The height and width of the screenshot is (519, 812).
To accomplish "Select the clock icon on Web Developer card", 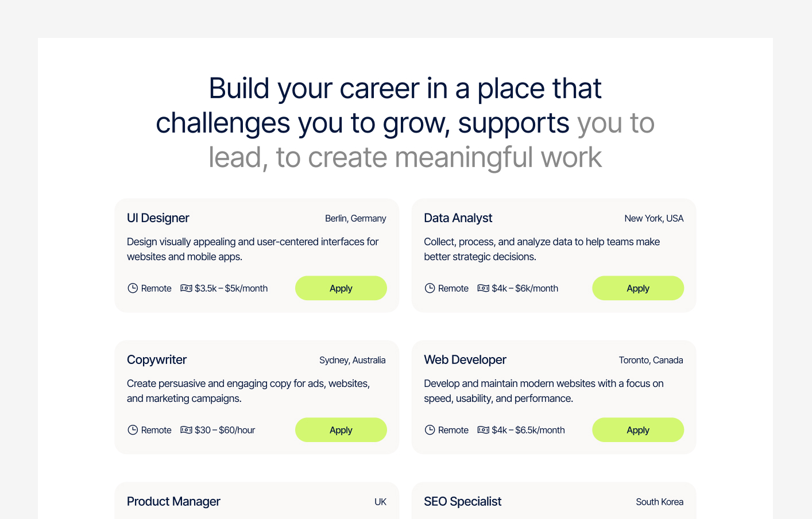I will 430,430.
